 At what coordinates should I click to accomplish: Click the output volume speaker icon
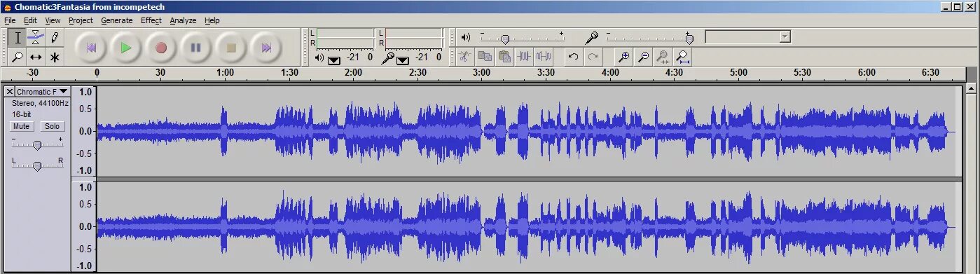467,37
